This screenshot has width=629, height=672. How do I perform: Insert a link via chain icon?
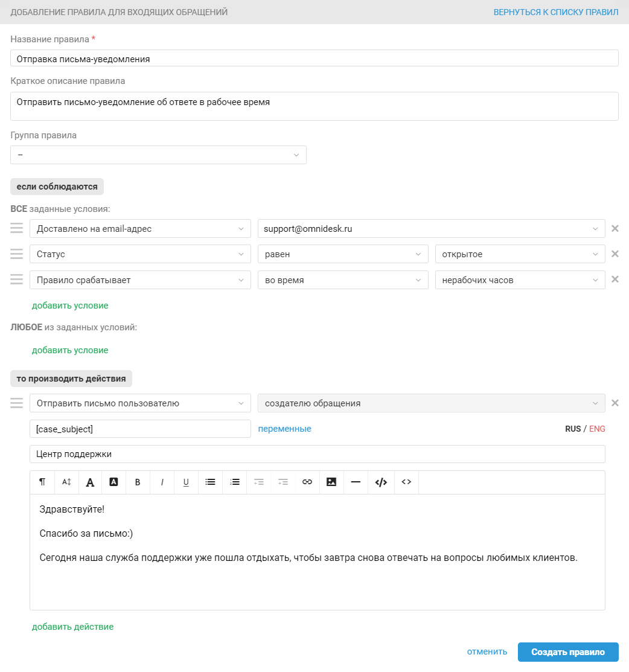click(307, 482)
